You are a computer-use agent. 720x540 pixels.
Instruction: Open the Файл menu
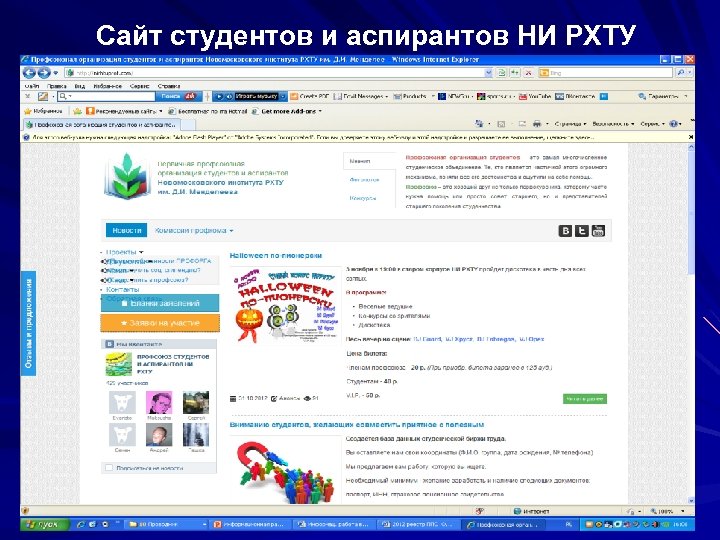coord(32,86)
